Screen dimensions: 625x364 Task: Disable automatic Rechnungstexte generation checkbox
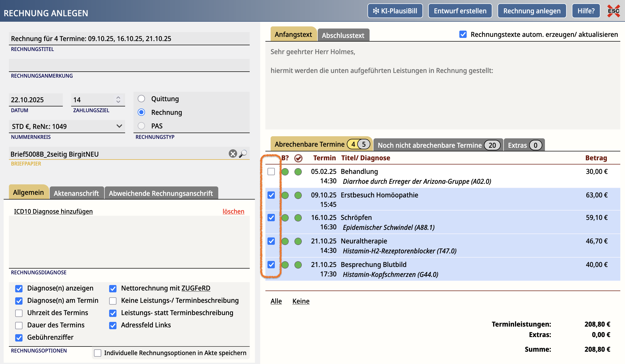point(463,35)
